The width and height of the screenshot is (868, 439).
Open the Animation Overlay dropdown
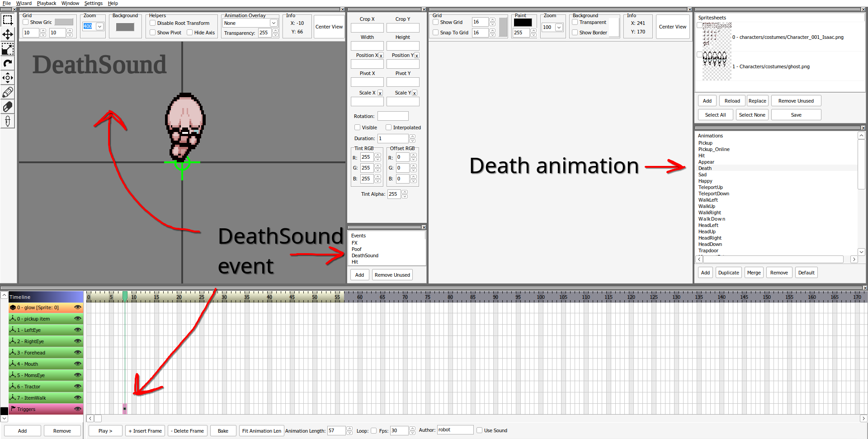point(274,23)
